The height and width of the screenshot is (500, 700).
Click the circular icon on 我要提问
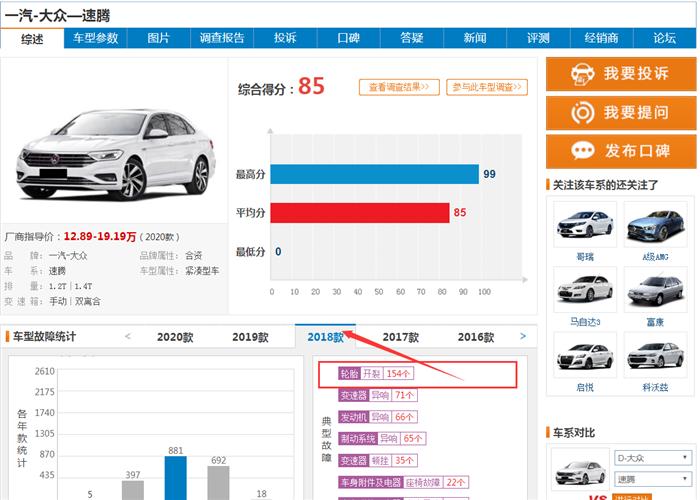click(583, 112)
